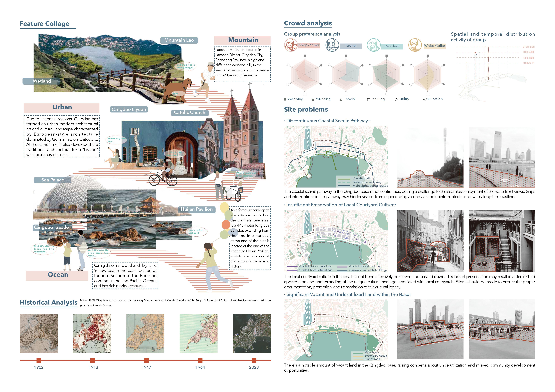Click the filled circle tourising legend symbol
The height and width of the screenshot is (392, 555).
tap(313, 99)
